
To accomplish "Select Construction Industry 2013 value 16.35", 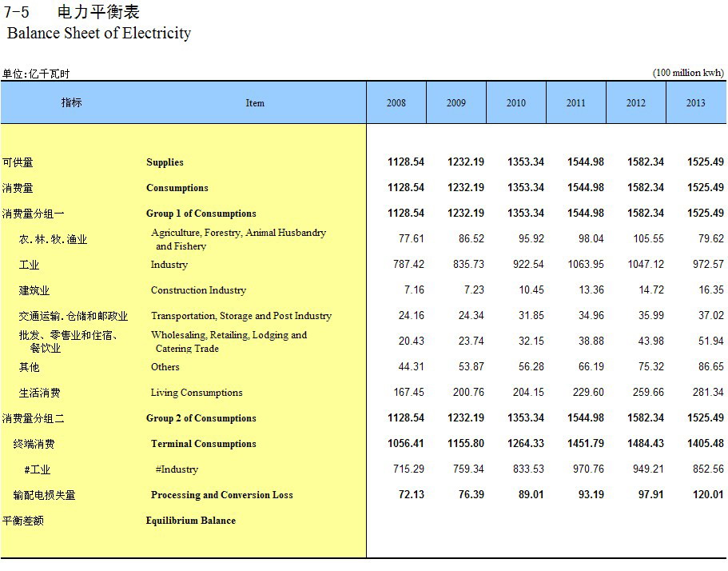I will (711, 289).
